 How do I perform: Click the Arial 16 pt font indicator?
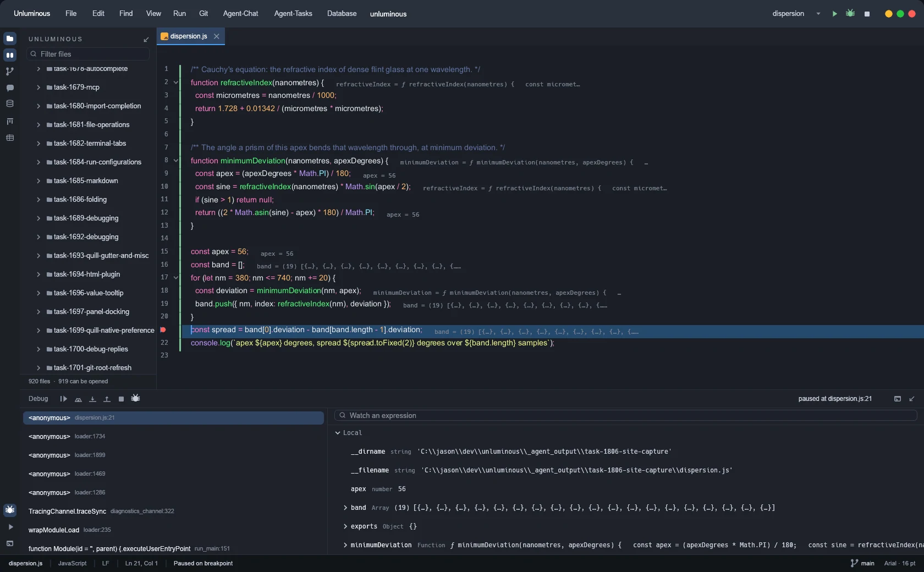[900, 563]
